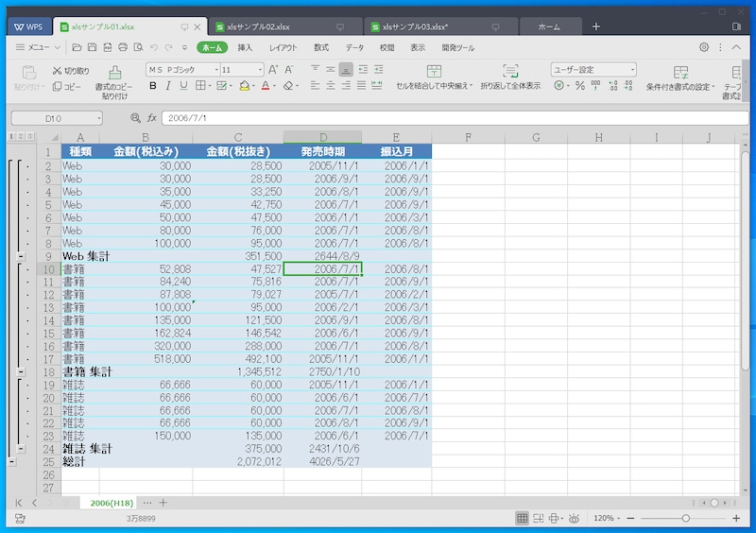Click the merge and center cells icon
Screen dimensions: 756x533
click(434, 72)
